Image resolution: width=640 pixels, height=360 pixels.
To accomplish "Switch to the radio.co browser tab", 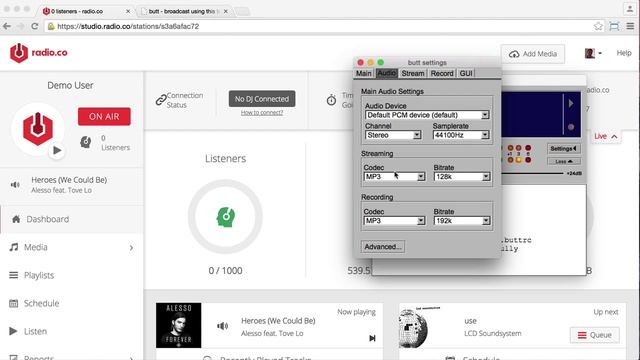I will (87, 11).
